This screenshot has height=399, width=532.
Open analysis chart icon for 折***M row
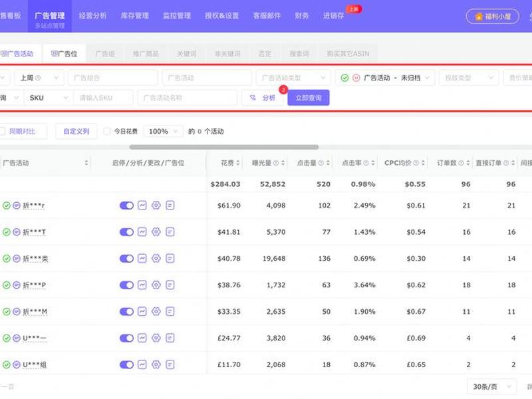click(x=142, y=311)
